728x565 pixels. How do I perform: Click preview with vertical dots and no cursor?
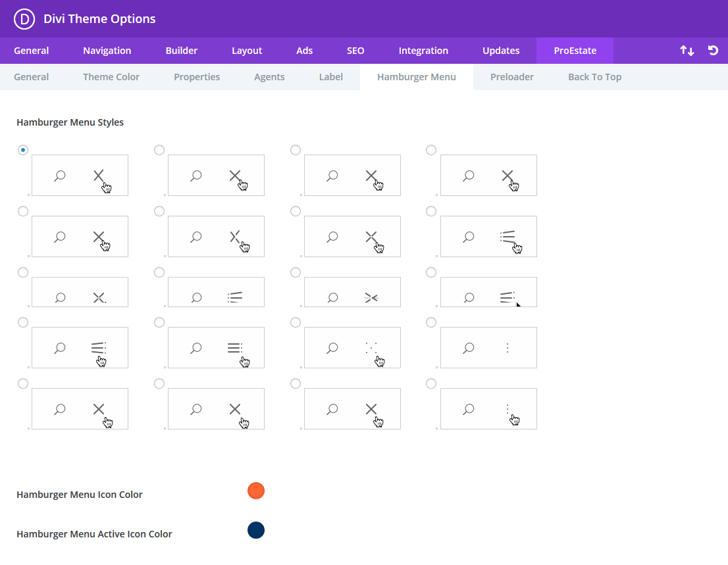click(x=488, y=348)
